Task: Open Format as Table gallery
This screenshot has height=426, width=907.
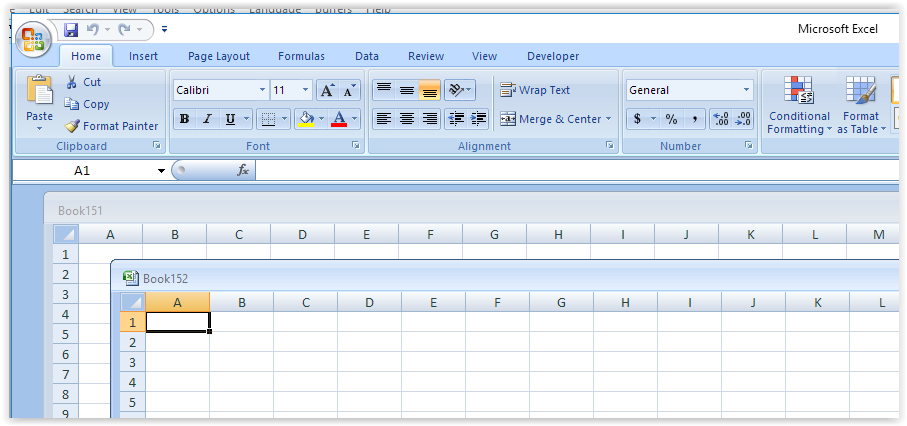Action: pos(861,105)
